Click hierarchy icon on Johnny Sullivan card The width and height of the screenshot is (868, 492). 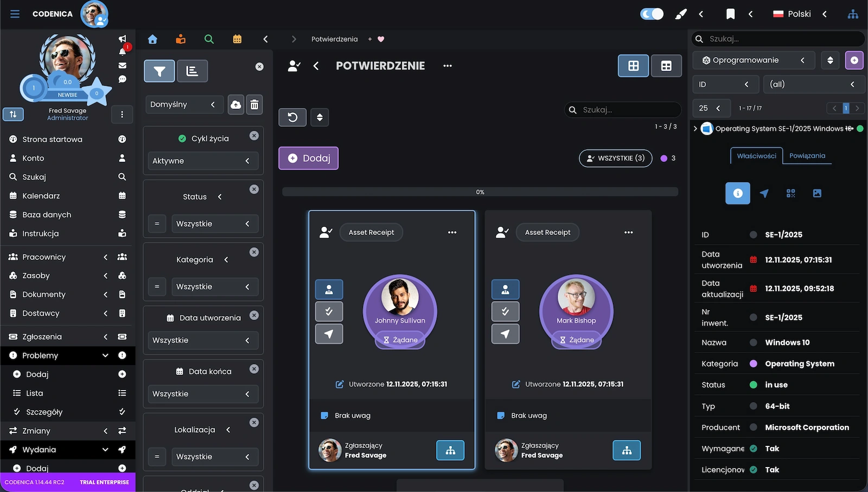450,450
